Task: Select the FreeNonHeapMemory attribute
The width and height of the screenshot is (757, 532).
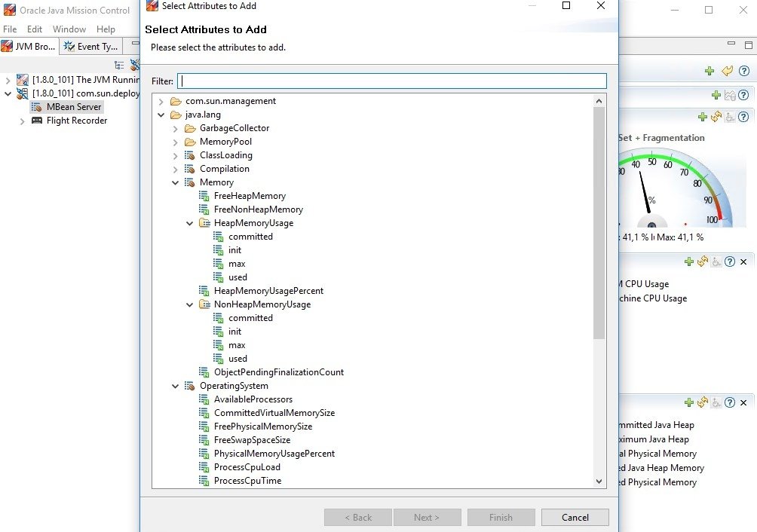Action: pyautogui.click(x=259, y=209)
